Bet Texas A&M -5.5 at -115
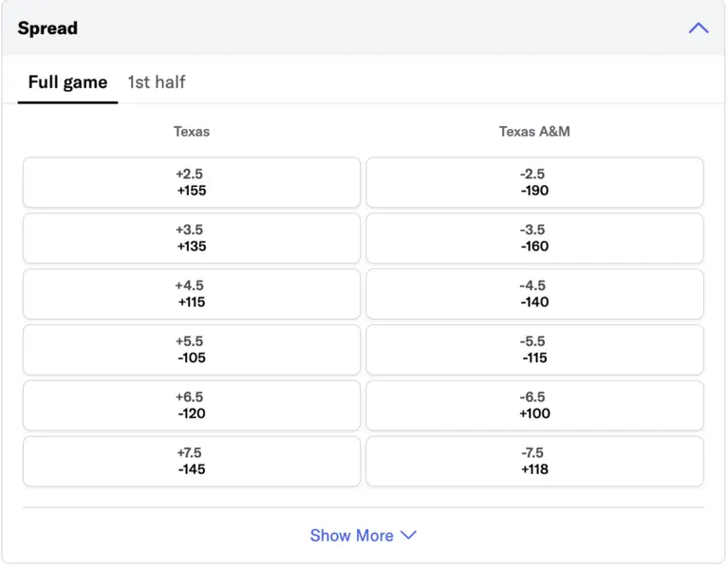 pos(534,350)
